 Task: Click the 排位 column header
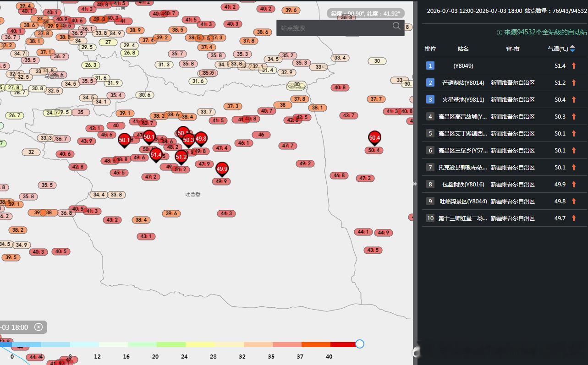[x=430, y=49]
